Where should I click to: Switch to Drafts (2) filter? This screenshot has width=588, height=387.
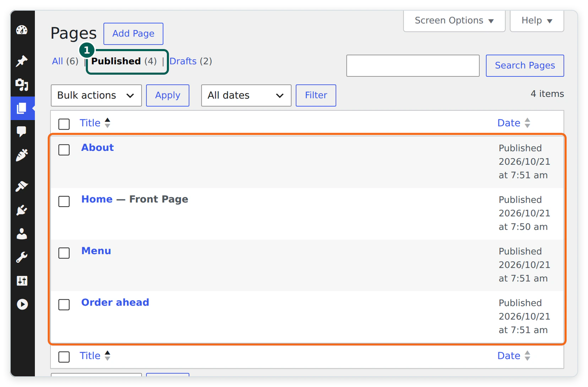coord(191,61)
